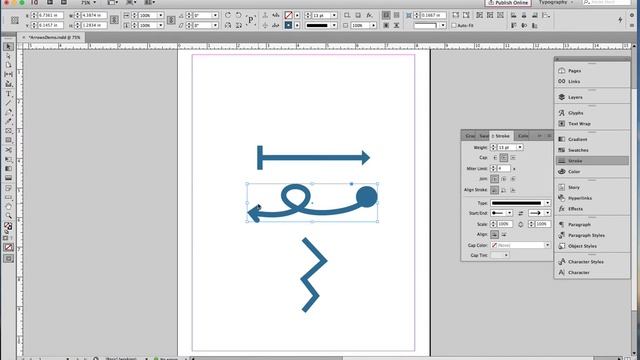The width and height of the screenshot is (640, 360).
Task: Select the Pen tool
Action: pyautogui.click(x=8, y=112)
